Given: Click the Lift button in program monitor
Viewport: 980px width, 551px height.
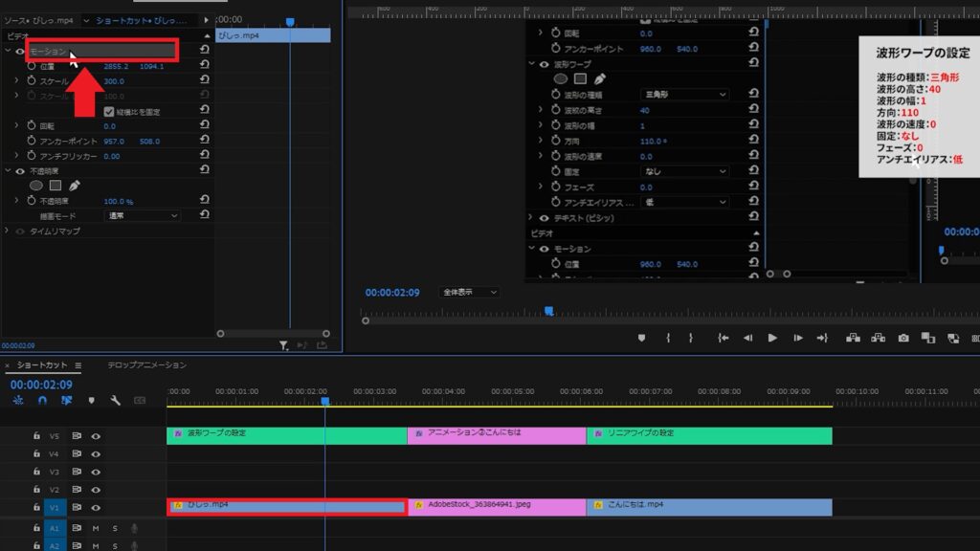Looking at the screenshot, I should point(853,338).
